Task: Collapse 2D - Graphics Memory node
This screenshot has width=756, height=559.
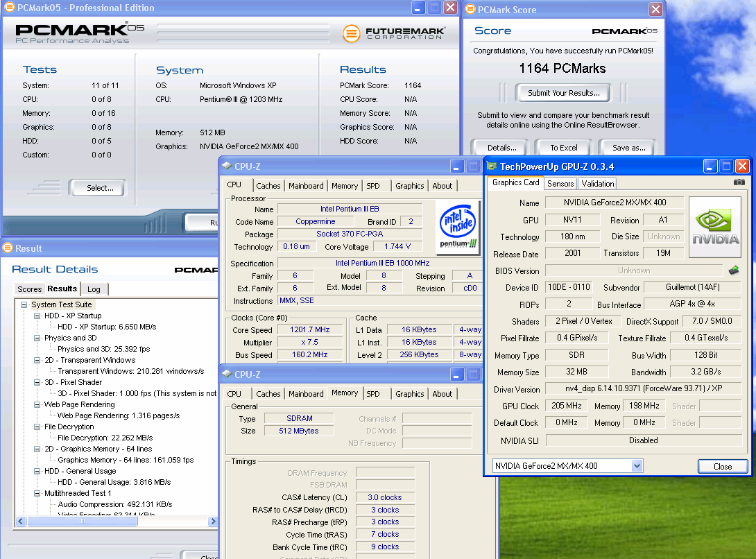Action: pyautogui.click(x=37, y=449)
